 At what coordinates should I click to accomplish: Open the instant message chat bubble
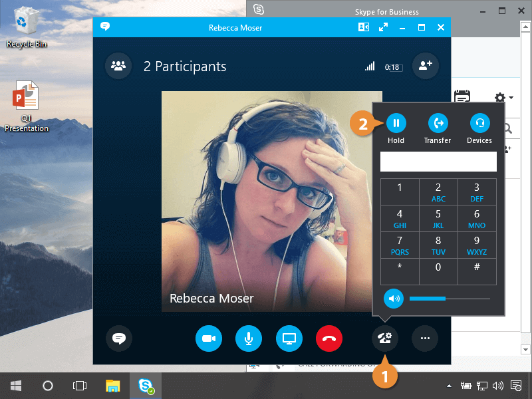(119, 338)
